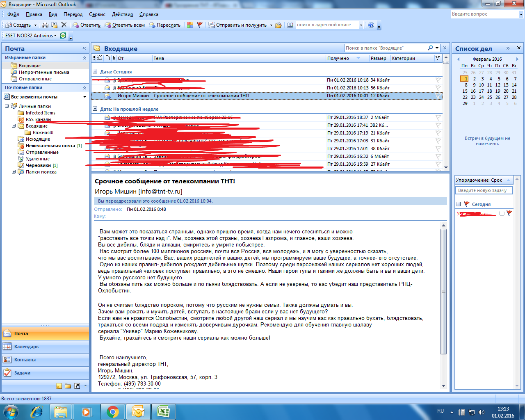
Task: Open the Переход menu
Action: pos(73,14)
